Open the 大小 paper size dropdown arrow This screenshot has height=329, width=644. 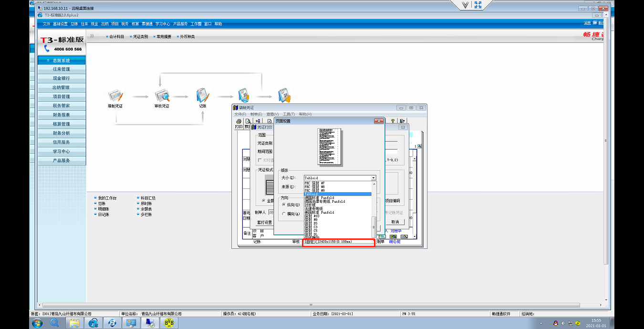(374, 178)
